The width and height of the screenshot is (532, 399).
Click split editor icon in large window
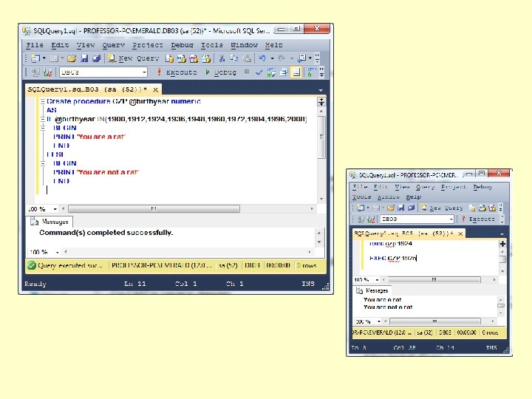[x=321, y=101]
